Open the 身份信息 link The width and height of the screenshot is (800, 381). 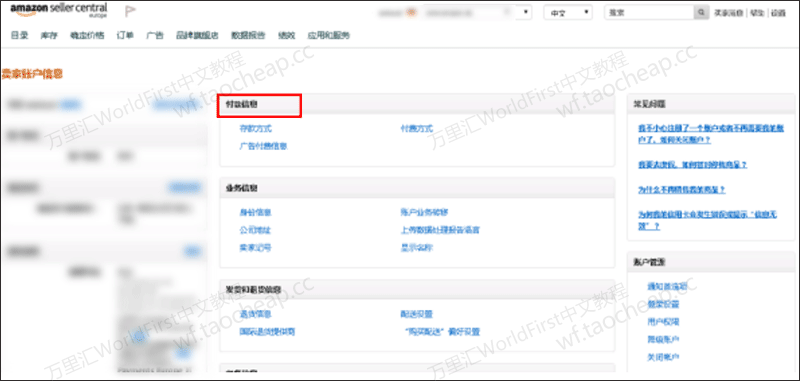tap(255, 212)
